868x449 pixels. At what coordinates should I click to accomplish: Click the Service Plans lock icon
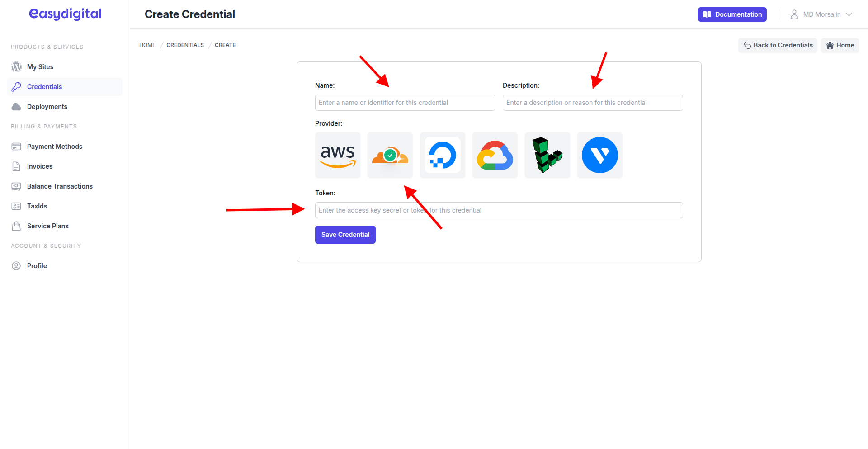[x=16, y=226]
